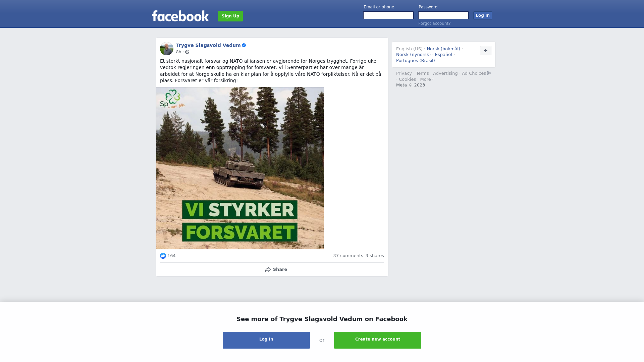Click the Email or phone field
The height and width of the screenshot is (362, 644).
[388, 15]
